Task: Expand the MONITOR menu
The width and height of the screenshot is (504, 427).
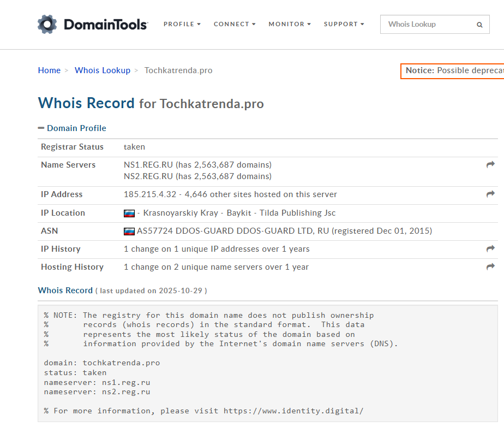Action: [x=290, y=24]
